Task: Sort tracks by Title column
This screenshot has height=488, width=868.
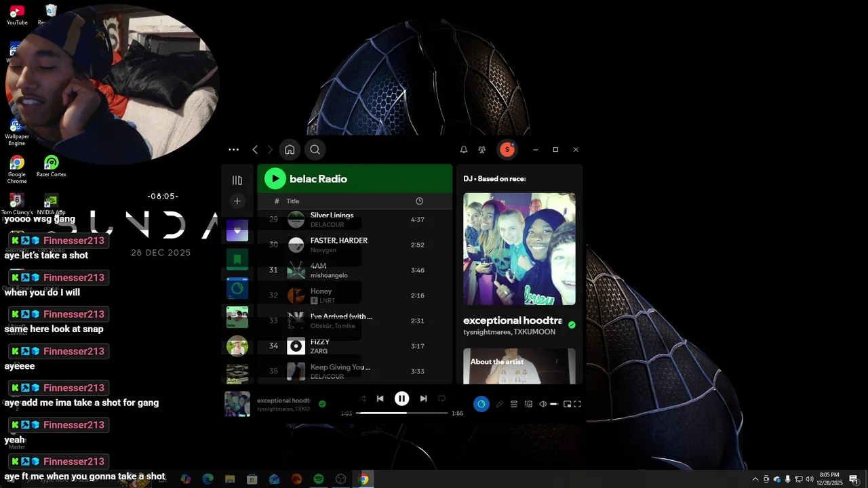Action: click(293, 201)
